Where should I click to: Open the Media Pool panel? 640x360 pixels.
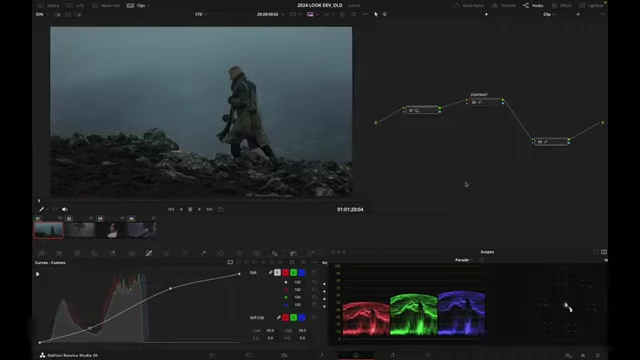point(106,6)
